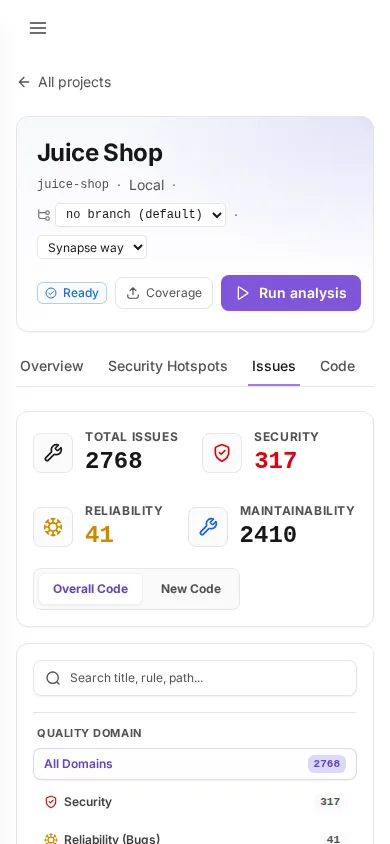Click the magnifier icon in search box

pyautogui.click(x=53, y=678)
